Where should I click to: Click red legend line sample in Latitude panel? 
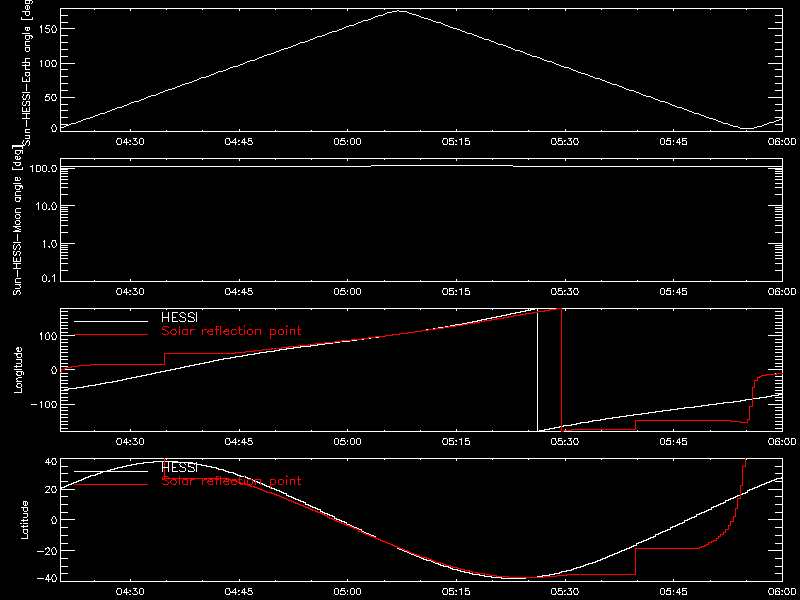[x=111, y=484]
